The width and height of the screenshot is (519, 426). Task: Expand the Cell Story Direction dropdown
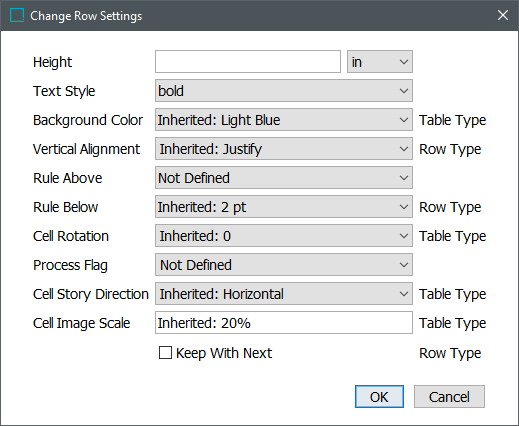pyautogui.click(x=284, y=294)
